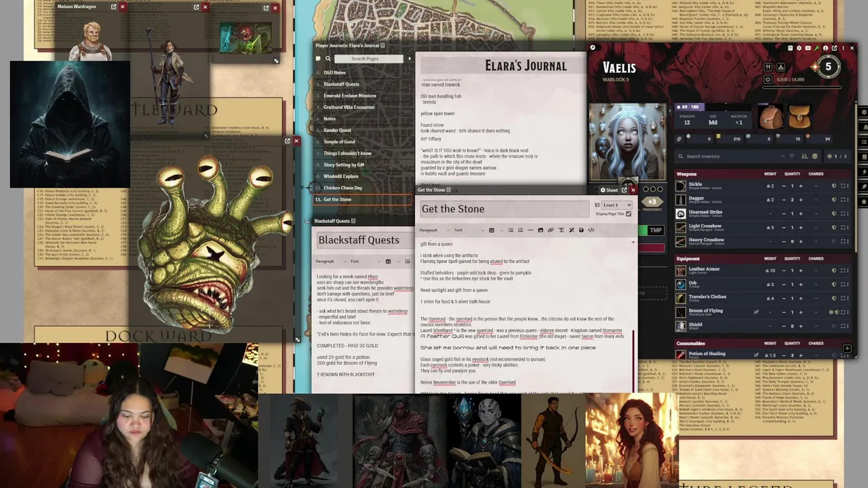Toggle inventory grouping layers icon
Viewport: 868px width, 488px height.
(814, 157)
